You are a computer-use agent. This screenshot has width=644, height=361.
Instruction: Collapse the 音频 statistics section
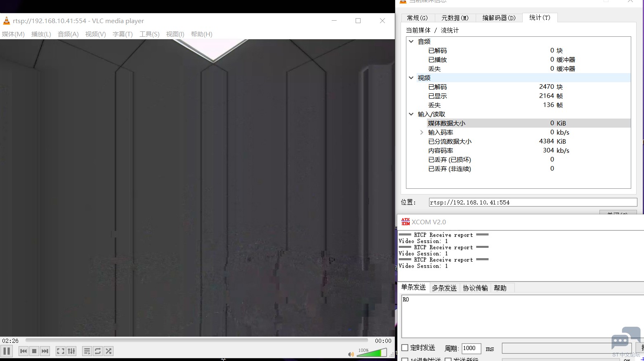point(411,41)
